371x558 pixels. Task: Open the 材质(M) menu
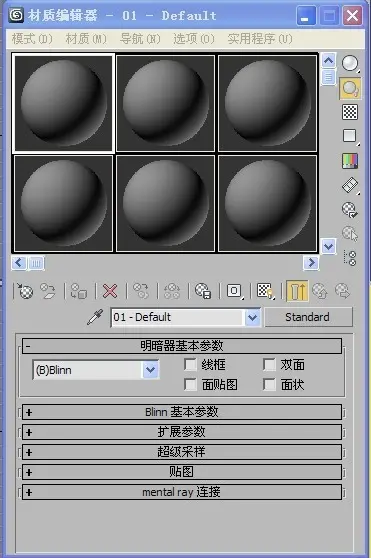point(86,38)
